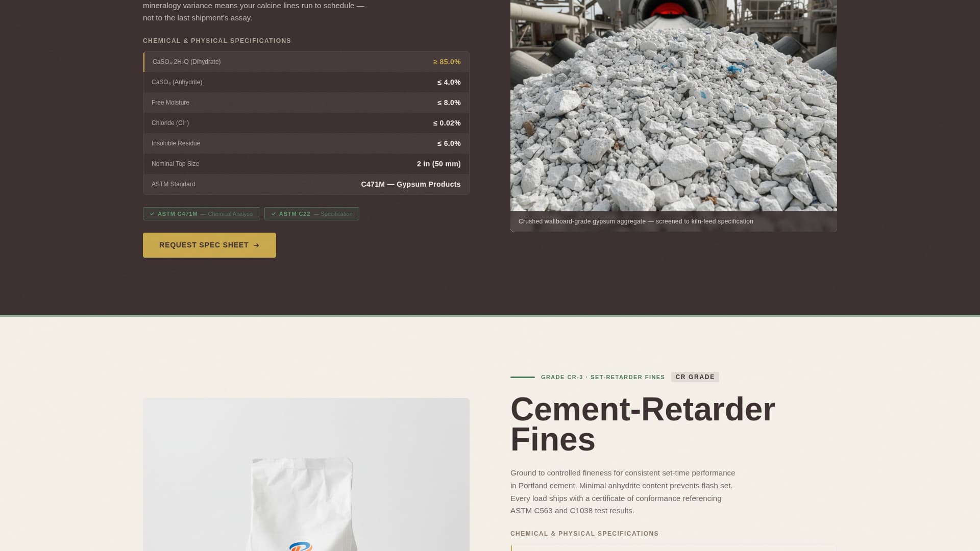The height and width of the screenshot is (551, 980).
Task: Click the dark section's Chemical & Physical Specifications heading
Action: (217, 41)
